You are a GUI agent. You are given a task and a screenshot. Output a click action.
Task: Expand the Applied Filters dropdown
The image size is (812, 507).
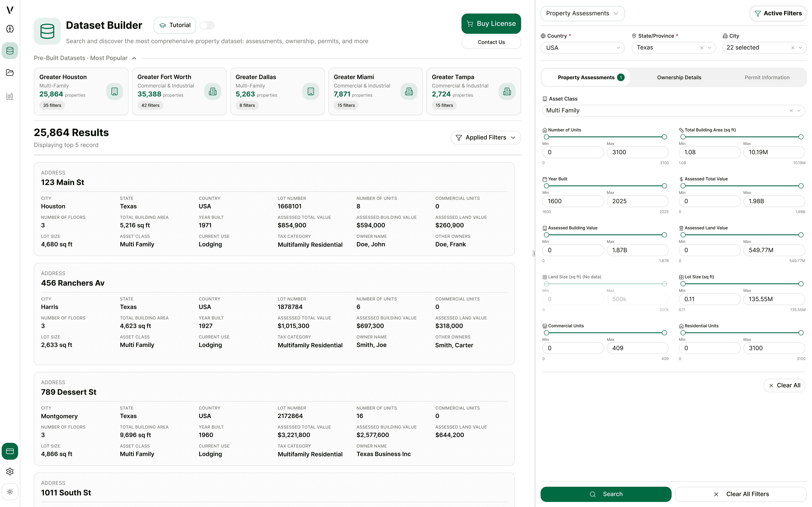(486, 138)
